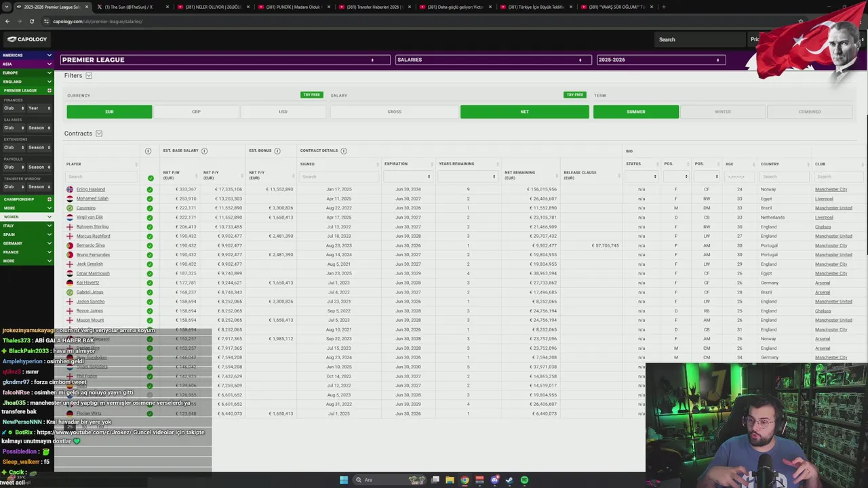Click info icon beside Contract Details
This screenshot has width=868, height=488.
coord(344,150)
